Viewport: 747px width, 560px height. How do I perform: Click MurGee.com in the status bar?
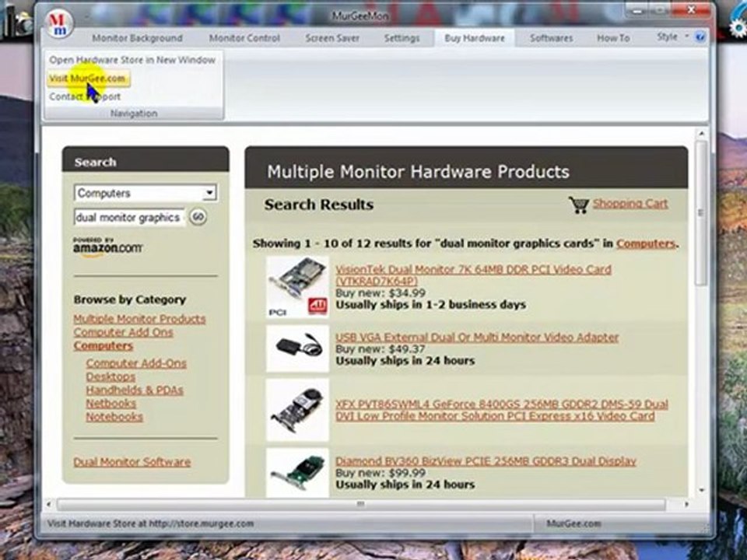pyautogui.click(x=573, y=523)
